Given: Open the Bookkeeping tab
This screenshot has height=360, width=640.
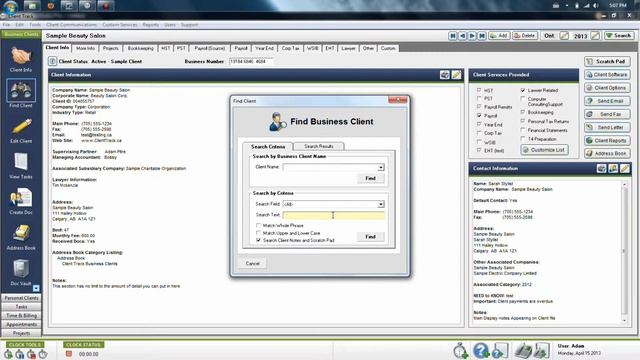Looking at the screenshot, I should (140, 48).
